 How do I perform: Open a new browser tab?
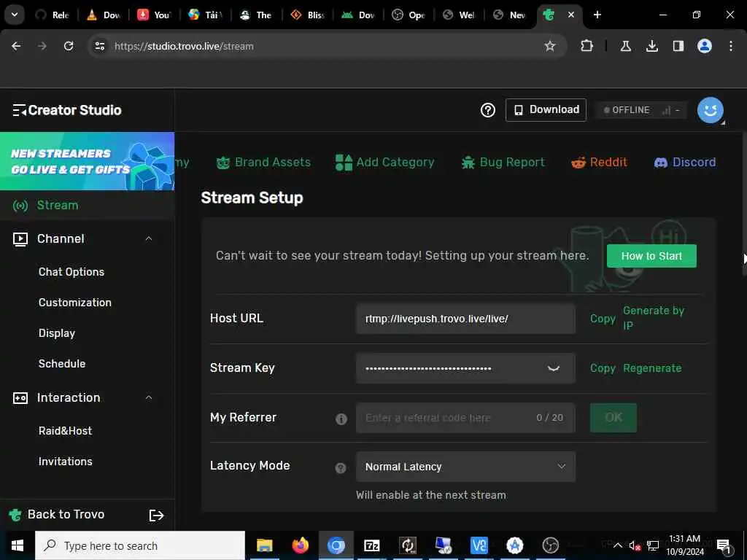(x=597, y=15)
